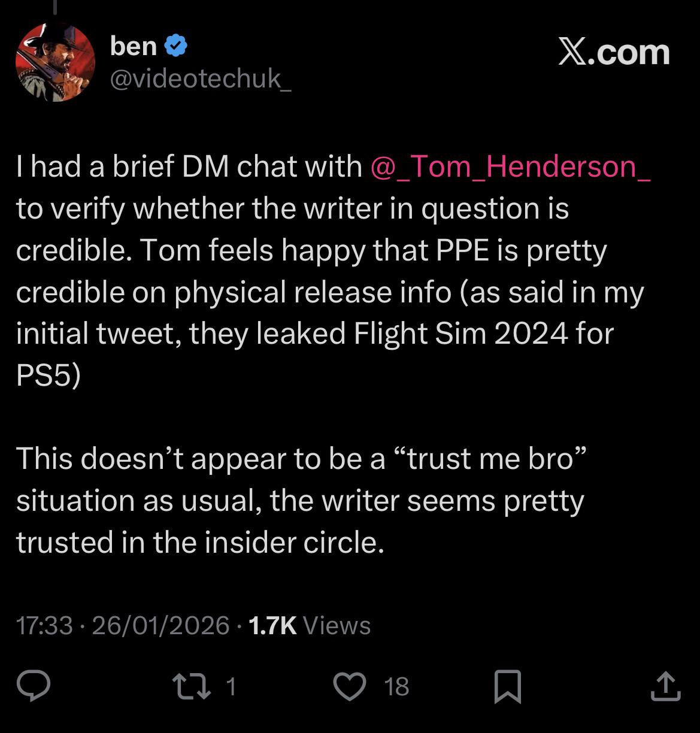Viewport: 700px width, 733px height.
Task: Open the @_Tom_Henderson_ mention
Action: click(x=510, y=166)
